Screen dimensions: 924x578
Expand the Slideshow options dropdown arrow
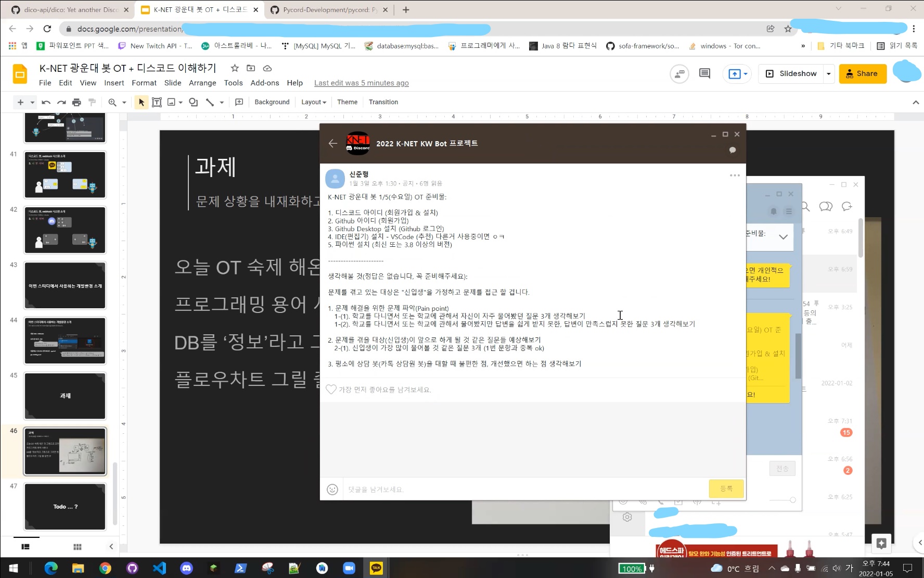[x=828, y=74]
